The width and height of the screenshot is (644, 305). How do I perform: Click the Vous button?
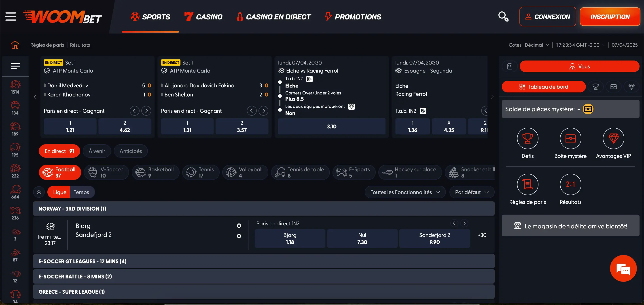pos(580,66)
